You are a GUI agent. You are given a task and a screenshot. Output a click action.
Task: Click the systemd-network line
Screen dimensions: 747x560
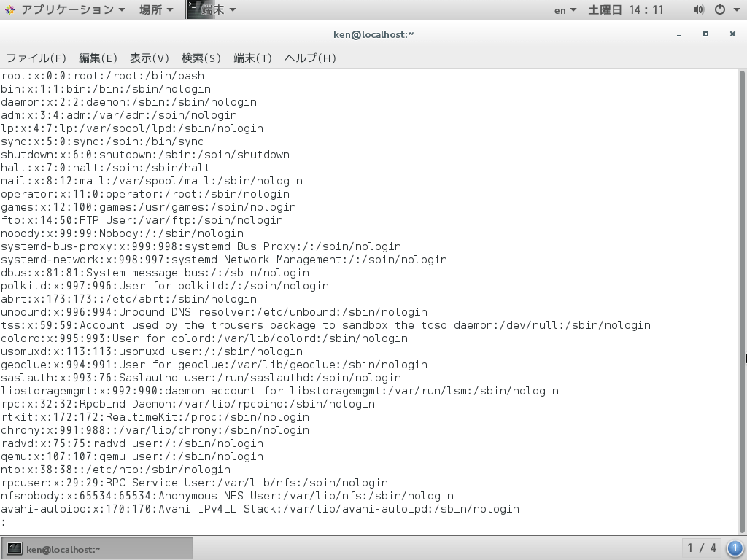point(224,260)
